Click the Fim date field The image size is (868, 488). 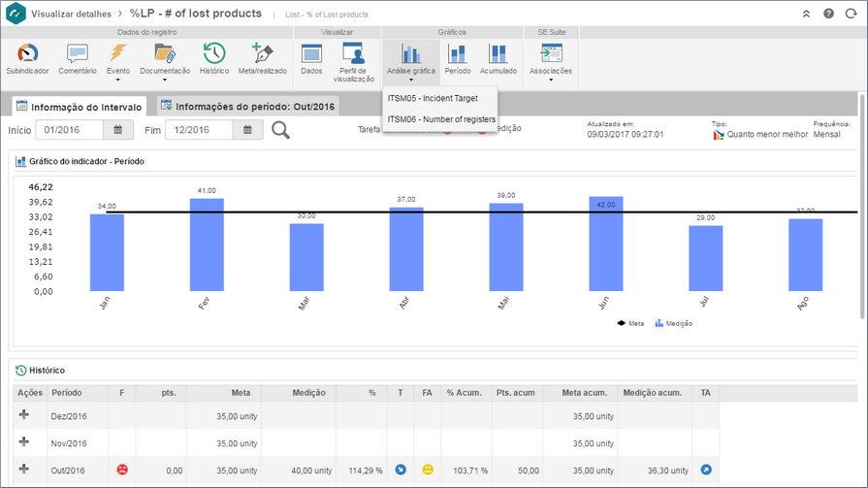click(199, 130)
